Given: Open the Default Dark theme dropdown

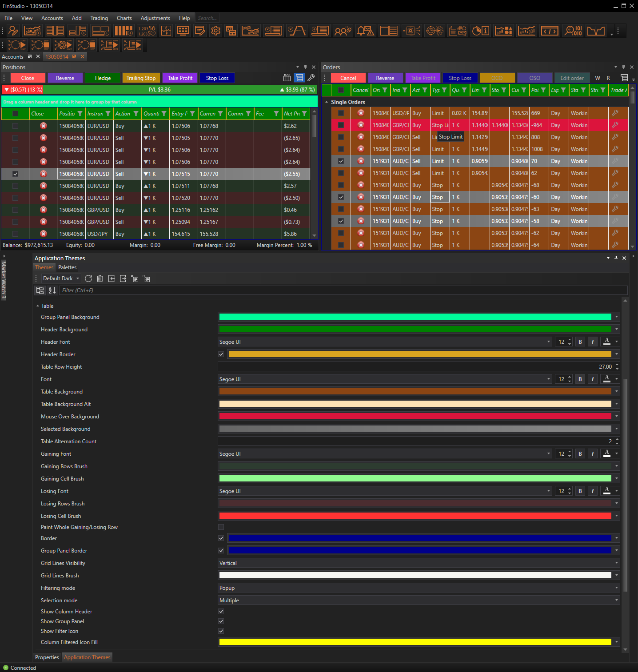Looking at the screenshot, I should tap(61, 278).
